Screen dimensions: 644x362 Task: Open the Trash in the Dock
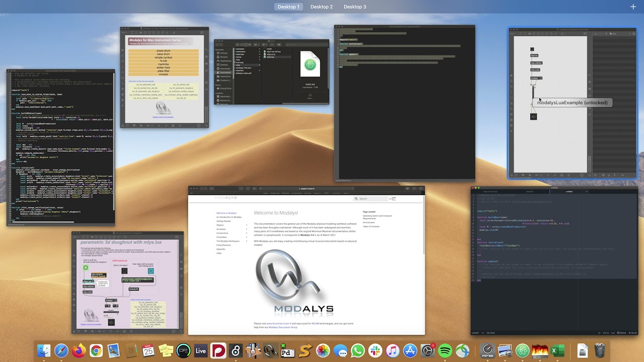click(600, 350)
